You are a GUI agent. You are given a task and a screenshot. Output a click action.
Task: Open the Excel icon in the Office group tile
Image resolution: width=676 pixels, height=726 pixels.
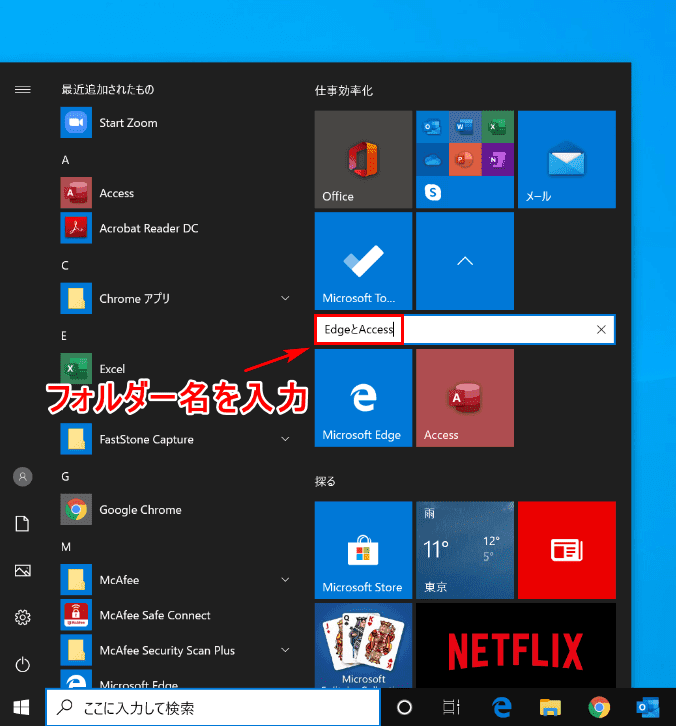click(498, 127)
